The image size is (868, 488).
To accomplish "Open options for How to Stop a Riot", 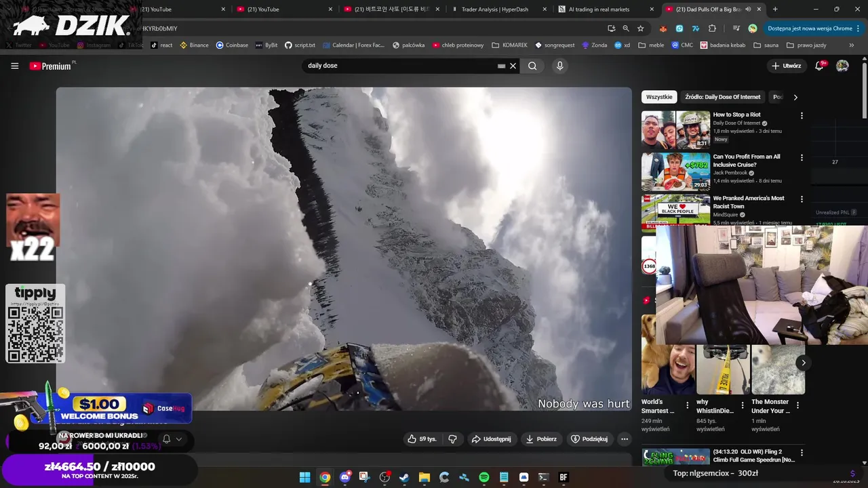I will coord(802,116).
